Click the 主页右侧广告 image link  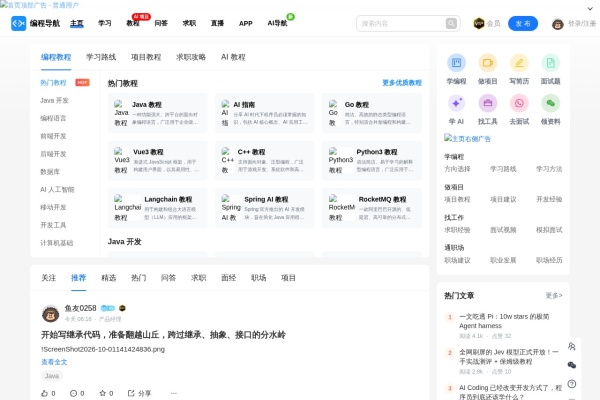tap(467, 139)
